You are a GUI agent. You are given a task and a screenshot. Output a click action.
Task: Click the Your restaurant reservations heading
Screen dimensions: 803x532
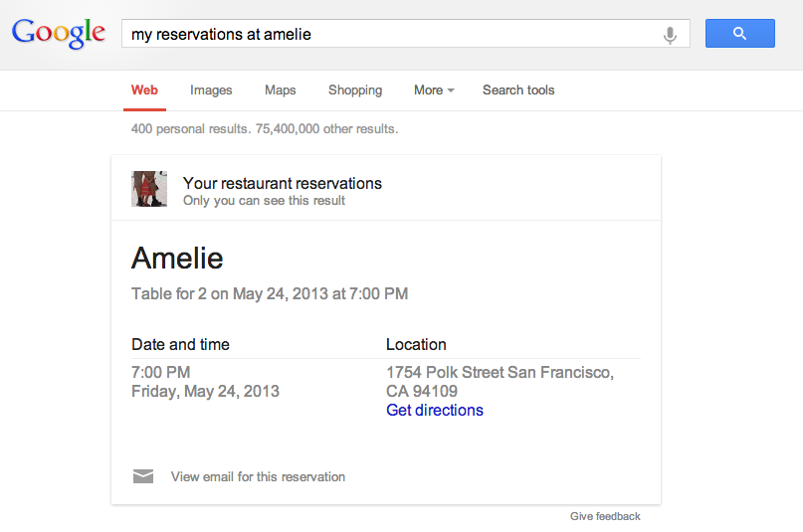(x=282, y=183)
